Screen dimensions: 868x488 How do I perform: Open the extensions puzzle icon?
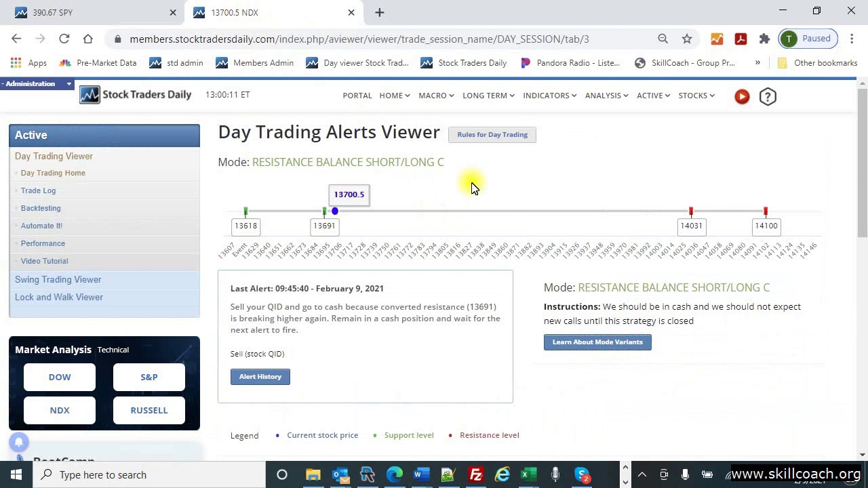(x=764, y=39)
